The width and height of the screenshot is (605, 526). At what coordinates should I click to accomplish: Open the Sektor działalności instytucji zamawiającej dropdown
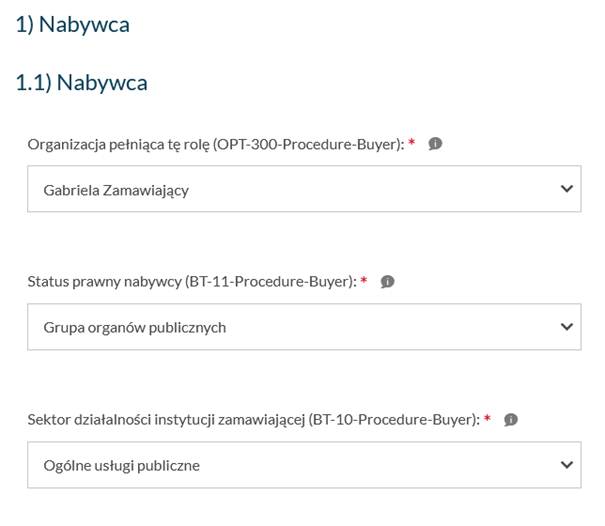coord(304,465)
